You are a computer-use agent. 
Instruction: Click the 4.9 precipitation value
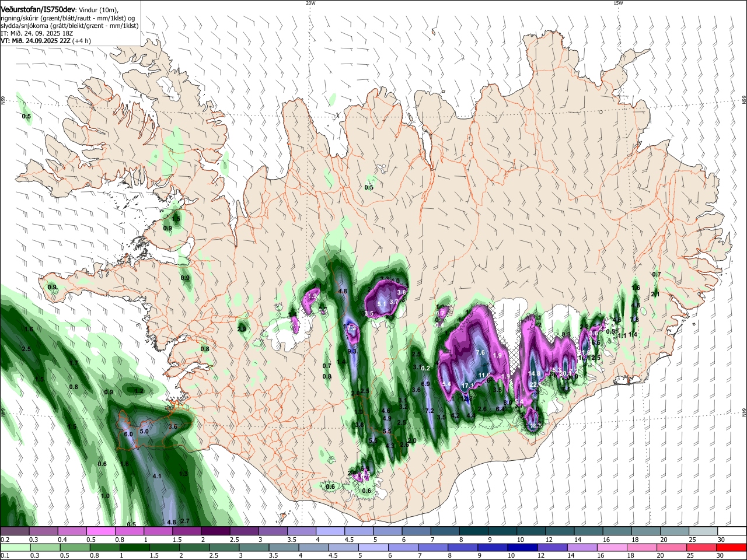point(387,418)
